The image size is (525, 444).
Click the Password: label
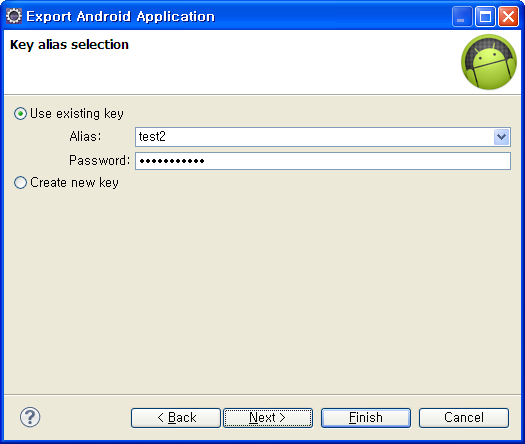[99, 160]
